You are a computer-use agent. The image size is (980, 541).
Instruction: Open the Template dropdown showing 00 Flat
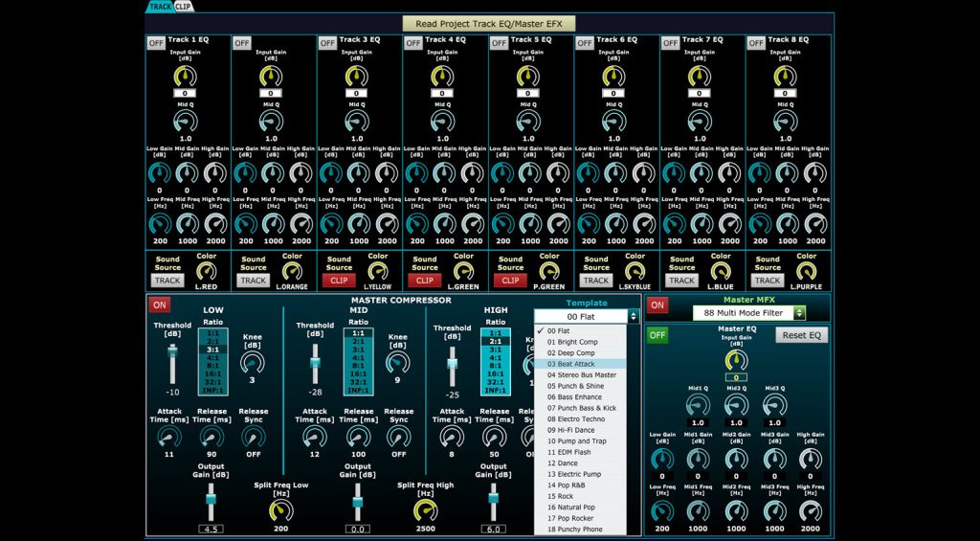click(x=586, y=316)
